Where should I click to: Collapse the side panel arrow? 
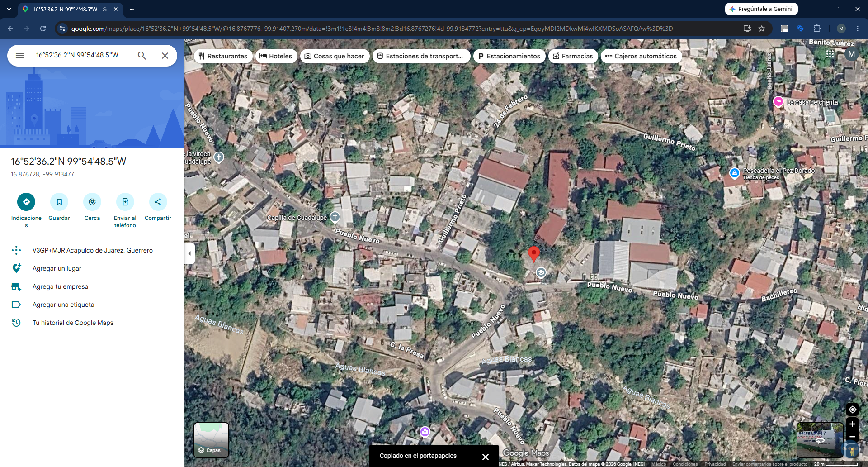pos(190,253)
